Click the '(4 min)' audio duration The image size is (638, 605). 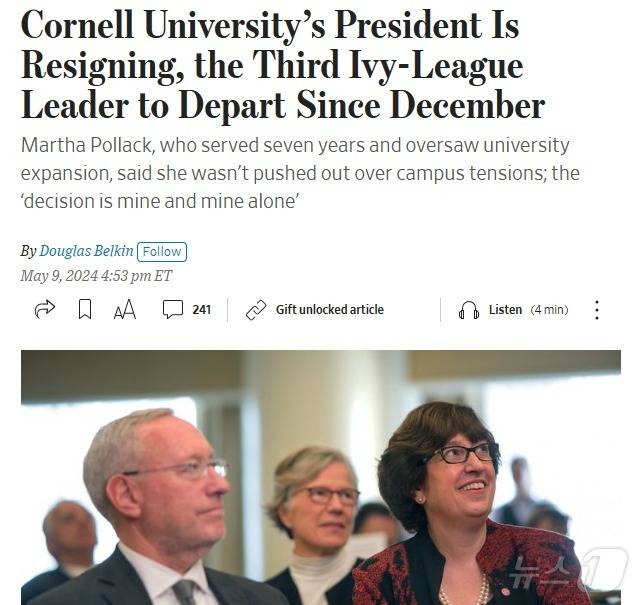tap(549, 310)
